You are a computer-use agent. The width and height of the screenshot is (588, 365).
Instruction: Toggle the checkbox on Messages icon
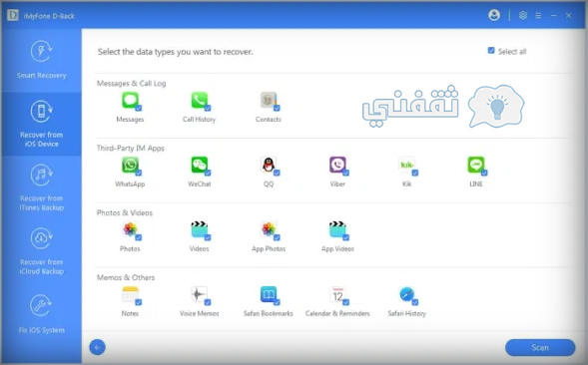[x=139, y=109]
